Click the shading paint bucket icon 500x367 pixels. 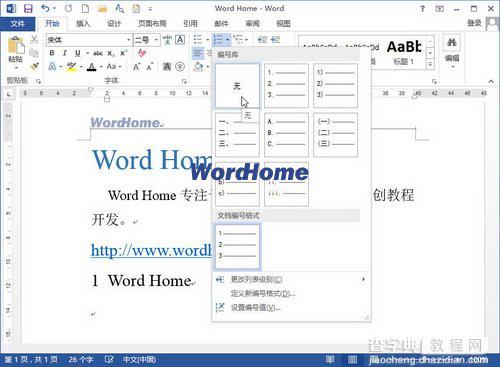click(198, 67)
